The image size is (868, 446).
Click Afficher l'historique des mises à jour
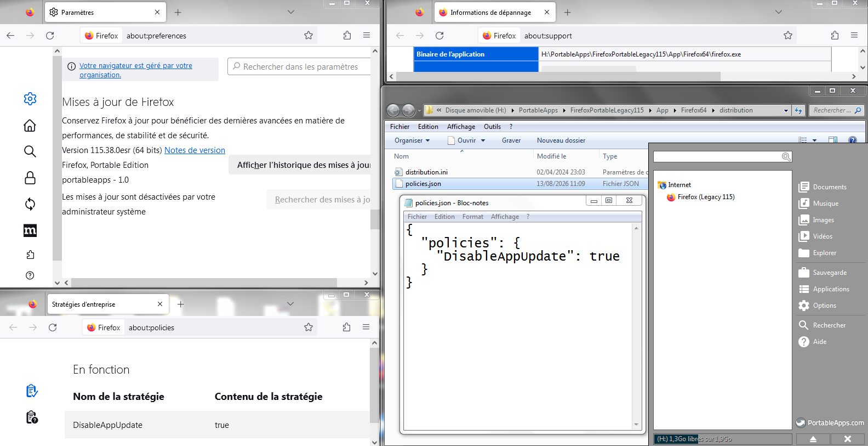[x=301, y=165]
